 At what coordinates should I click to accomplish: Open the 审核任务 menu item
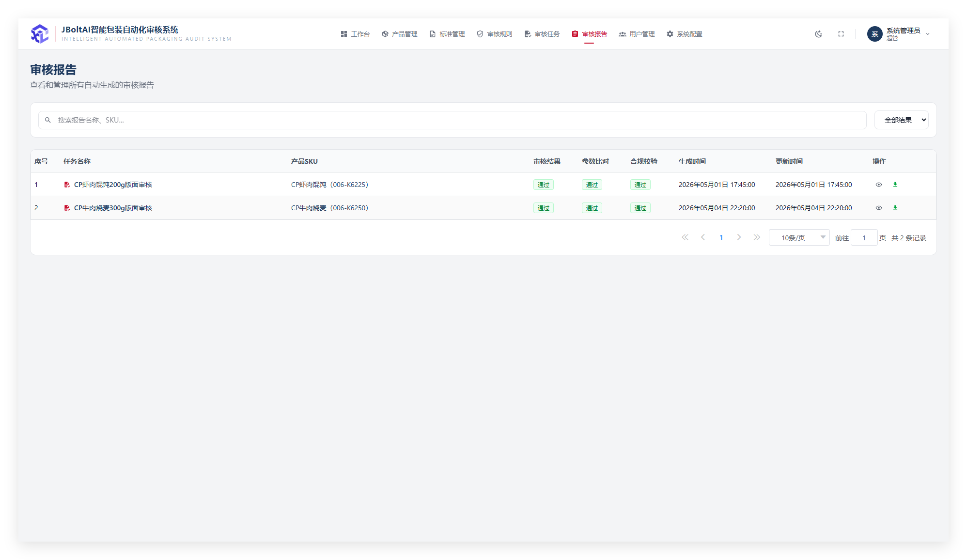[x=542, y=34]
